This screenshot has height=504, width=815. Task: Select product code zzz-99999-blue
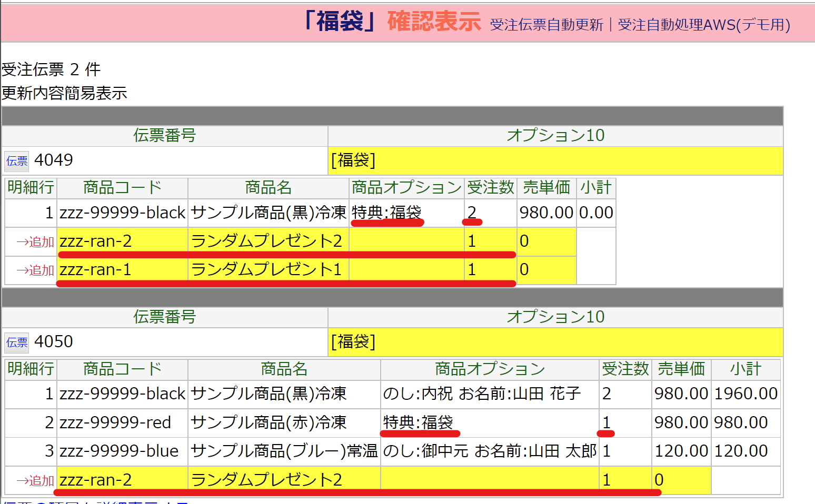pos(119,451)
